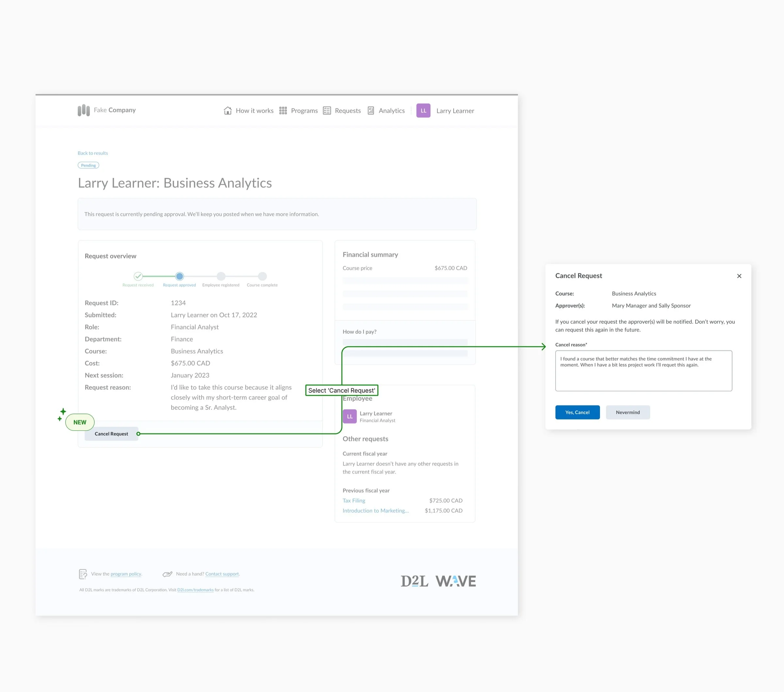784x692 pixels.
Task: Click the LL avatar in the header
Action: coord(423,110)
